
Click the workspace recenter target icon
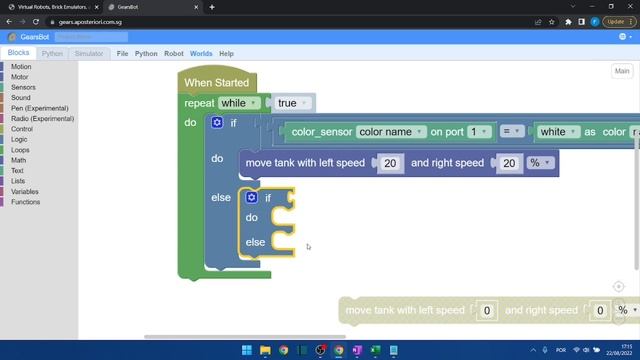click(618, 287)
